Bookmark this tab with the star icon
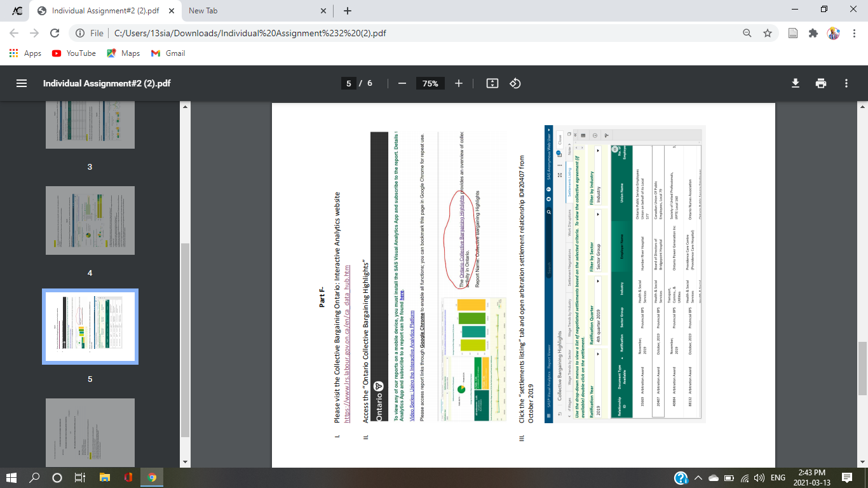The height and width of the screenshot is (488, 868). click(768, 33)
